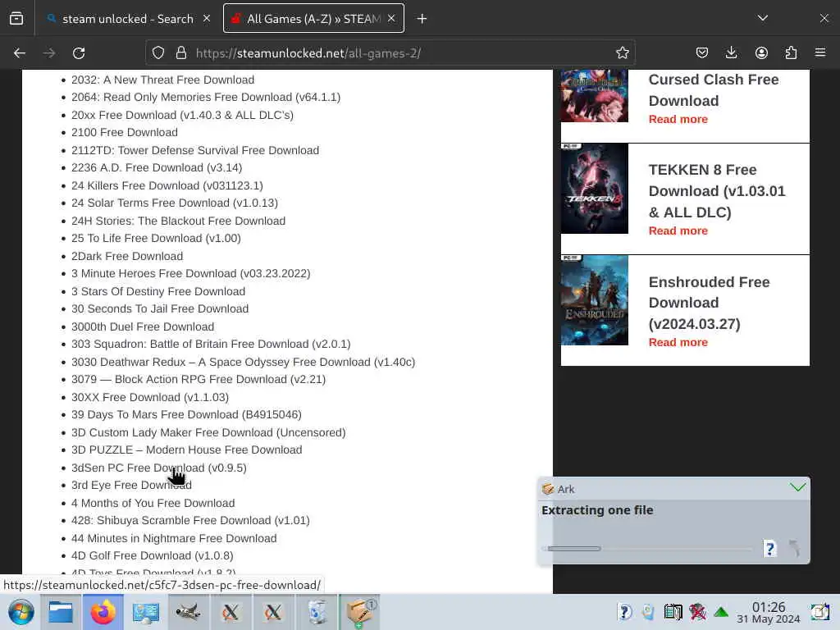Open the Firefox View icon in tab bar
The image size is (840, 630).
[x=16, y=19]
